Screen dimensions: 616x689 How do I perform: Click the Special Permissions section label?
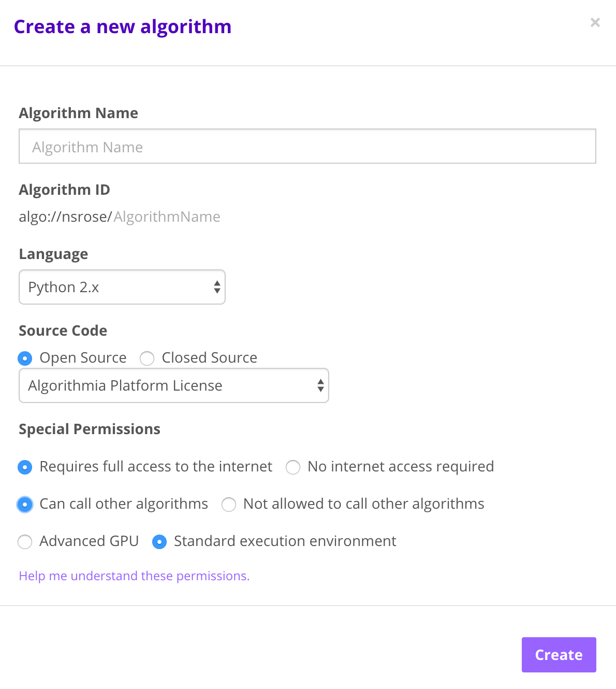tap(90, 429)
